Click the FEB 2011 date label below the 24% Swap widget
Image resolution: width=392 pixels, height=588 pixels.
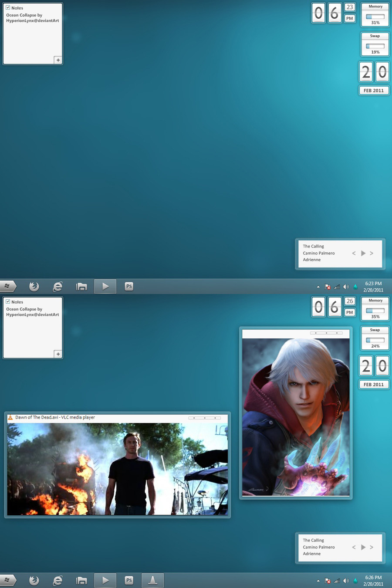[x=374, y=385]
